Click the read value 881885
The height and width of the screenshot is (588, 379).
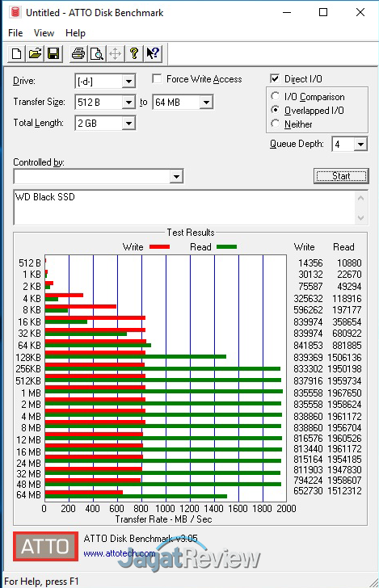coord(347,345)
